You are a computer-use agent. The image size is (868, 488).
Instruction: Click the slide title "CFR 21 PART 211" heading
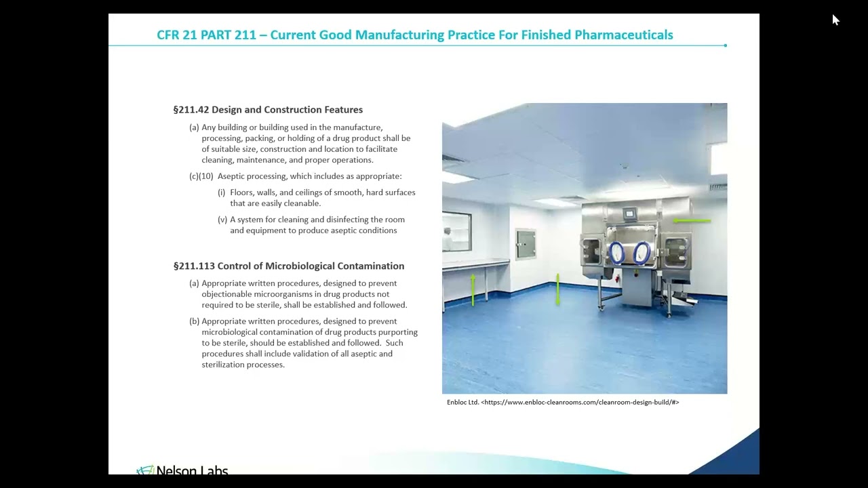coord(414,35)
